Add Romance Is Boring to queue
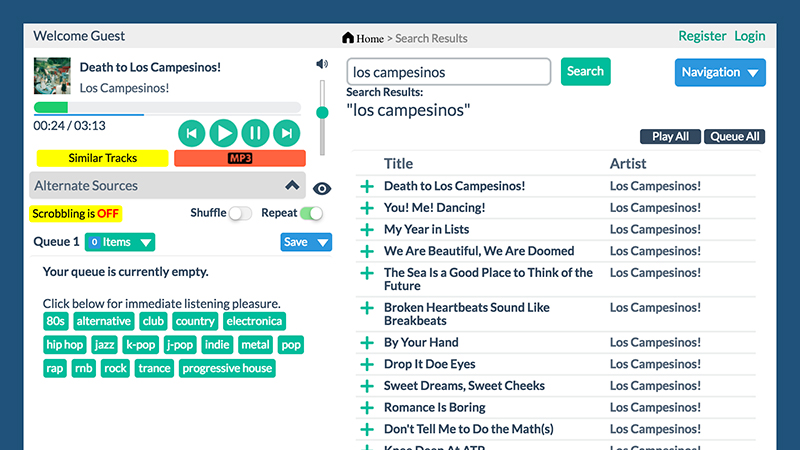The image size is (800, 450). point(367,408)
